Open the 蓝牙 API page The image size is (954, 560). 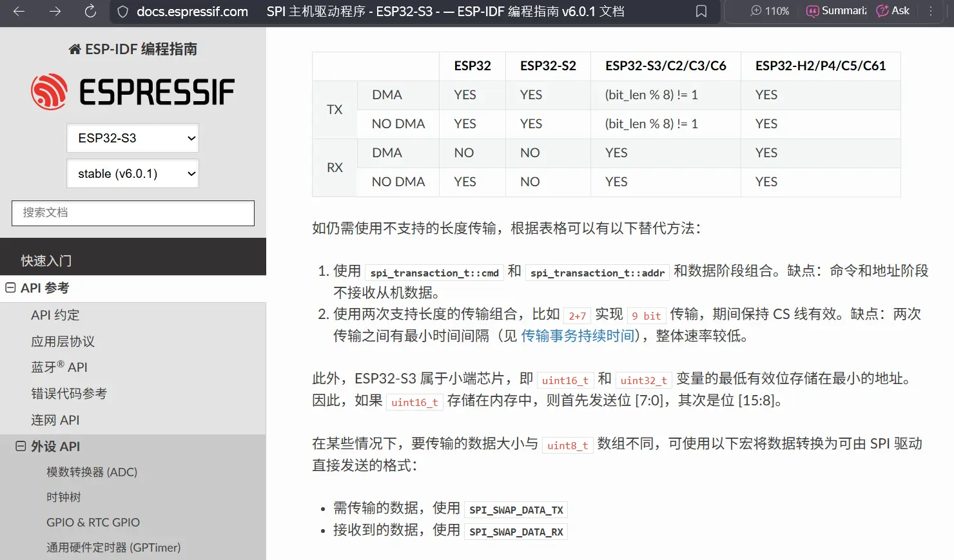click(59, 367)
